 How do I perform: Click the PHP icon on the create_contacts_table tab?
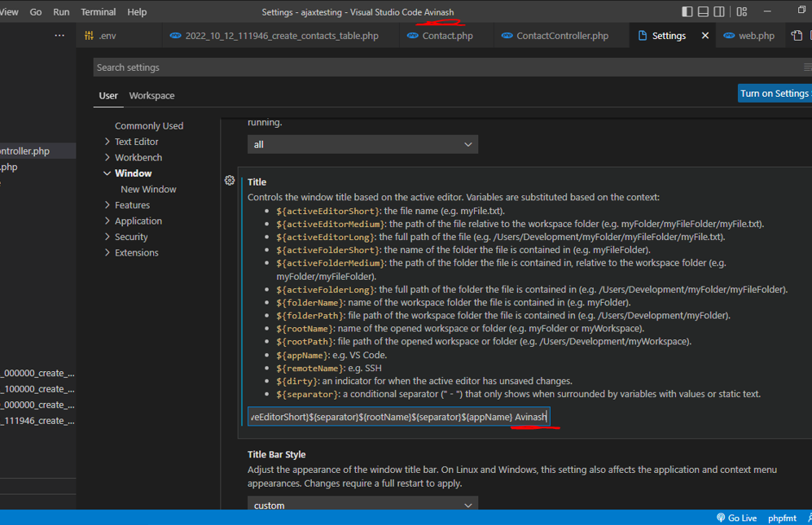(x=176, y=36)
